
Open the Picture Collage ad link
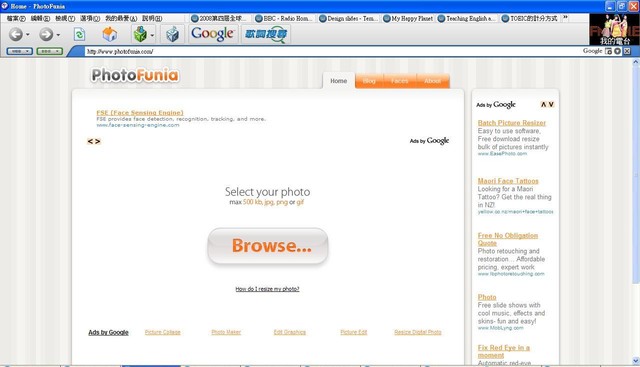pyautogui.click(x=162, y=332)
